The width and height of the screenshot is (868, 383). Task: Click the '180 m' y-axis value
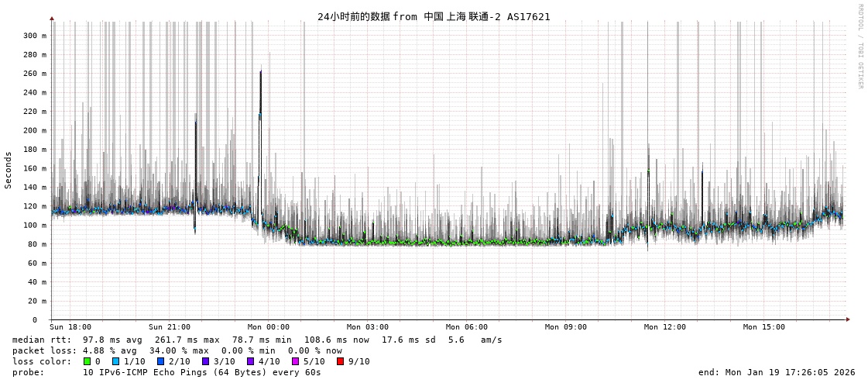[34, 149]
